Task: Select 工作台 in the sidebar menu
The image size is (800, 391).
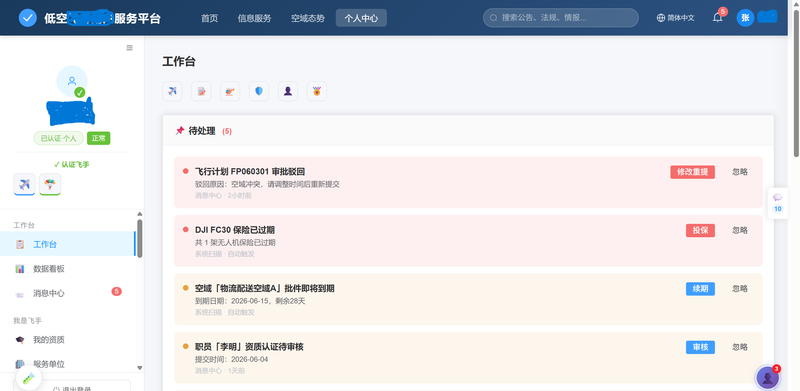Action: (x=68, y=244)
